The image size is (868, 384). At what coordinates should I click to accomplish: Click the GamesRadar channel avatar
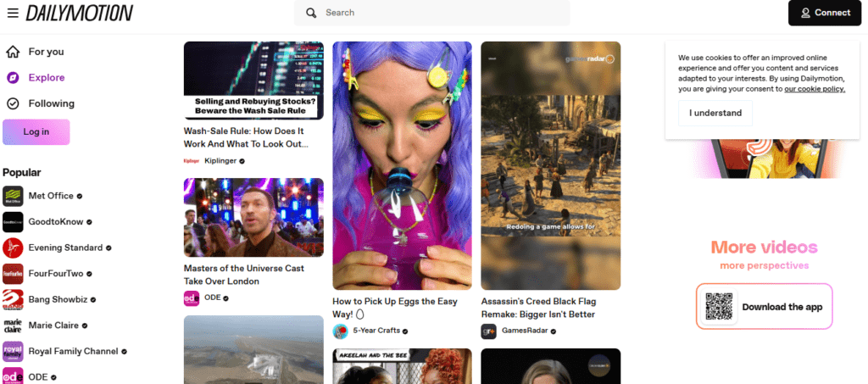489,331
